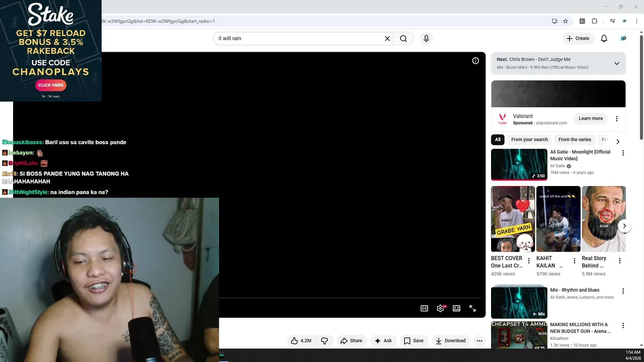Start voice search with the microphone

pos(426,38)
